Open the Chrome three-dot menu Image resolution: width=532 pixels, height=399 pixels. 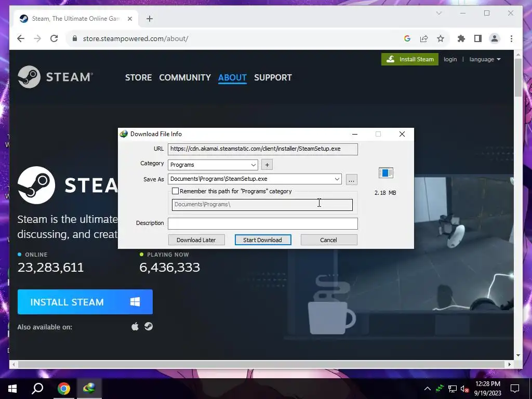(511, 38)
